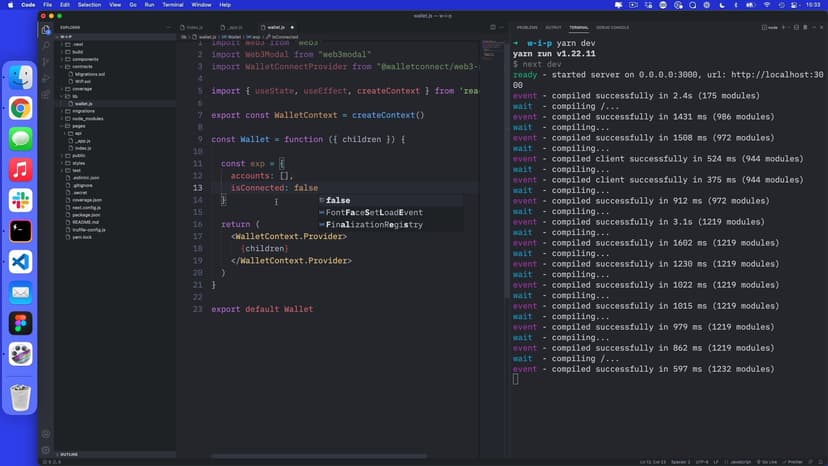Expand the node_modules folder
This screenshot has height=466, width=828.
coord(87,118)
